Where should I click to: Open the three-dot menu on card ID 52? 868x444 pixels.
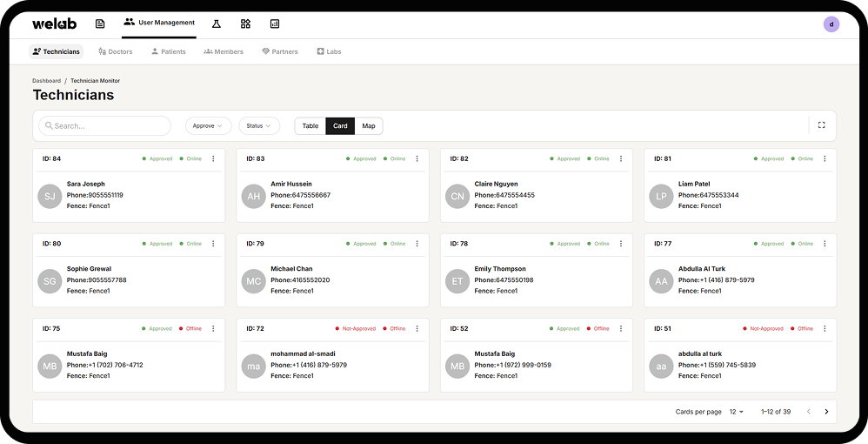pos(620,328)
